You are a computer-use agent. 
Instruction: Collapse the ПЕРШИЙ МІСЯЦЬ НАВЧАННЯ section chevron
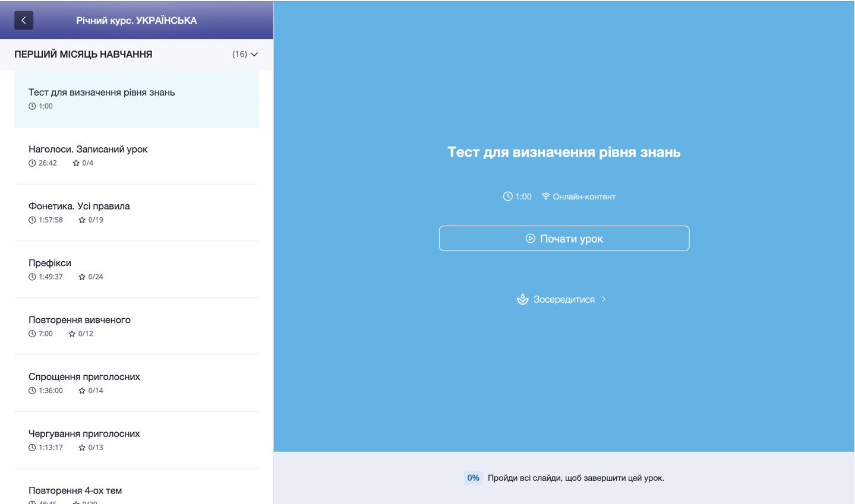[x=254, y=54]
